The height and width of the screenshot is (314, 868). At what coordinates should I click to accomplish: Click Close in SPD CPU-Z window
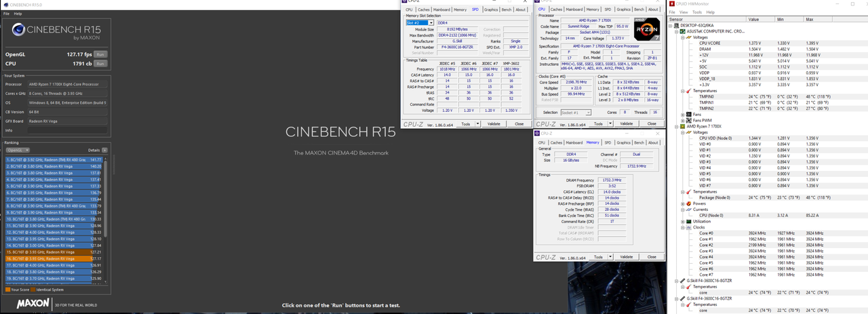click(519, 124)
